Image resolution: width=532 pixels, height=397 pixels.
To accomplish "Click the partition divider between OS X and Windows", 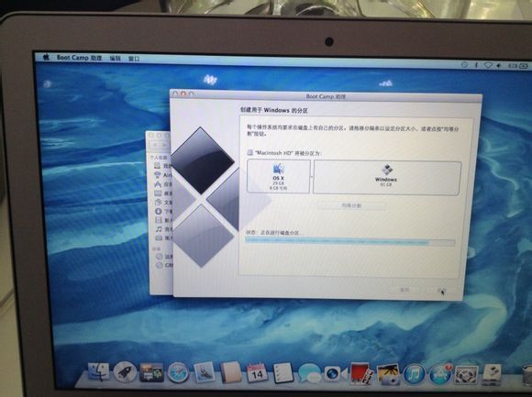I will [312, 177].
